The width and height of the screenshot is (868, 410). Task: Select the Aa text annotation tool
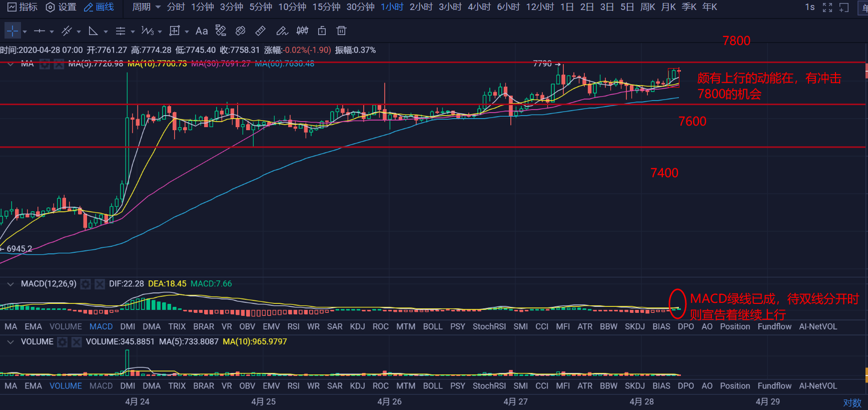pyautogui.click(x=202, y=31)
